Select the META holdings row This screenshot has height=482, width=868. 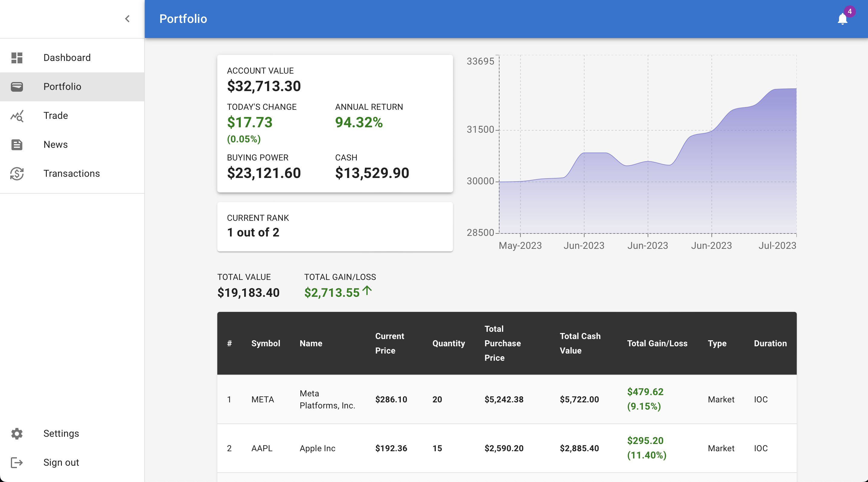click(x=507, y=399)
